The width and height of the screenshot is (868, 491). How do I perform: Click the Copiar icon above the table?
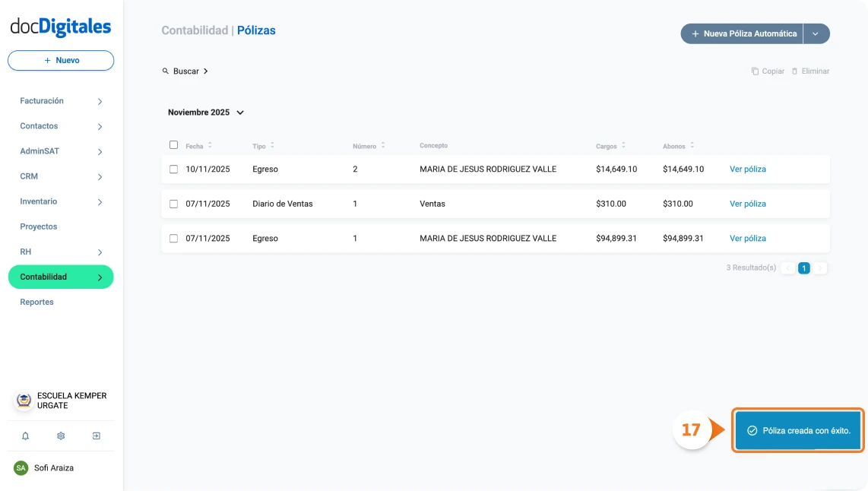tap(757, 71)
